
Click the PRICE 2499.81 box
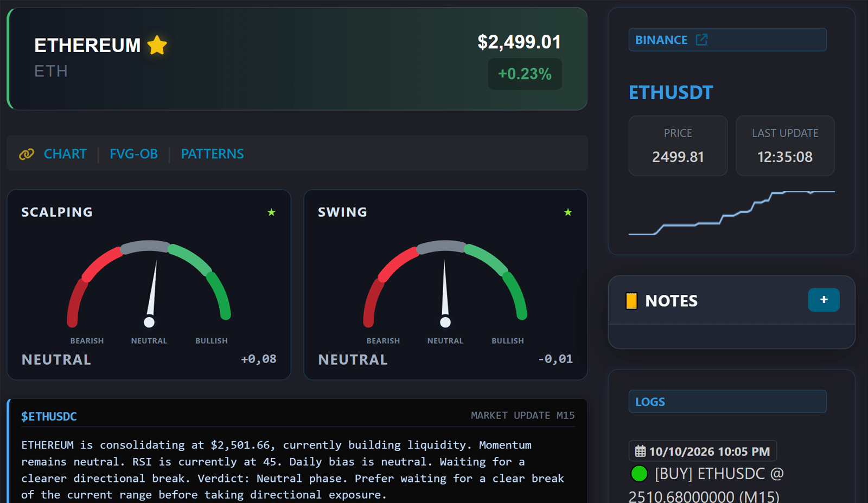pos(678,146)
